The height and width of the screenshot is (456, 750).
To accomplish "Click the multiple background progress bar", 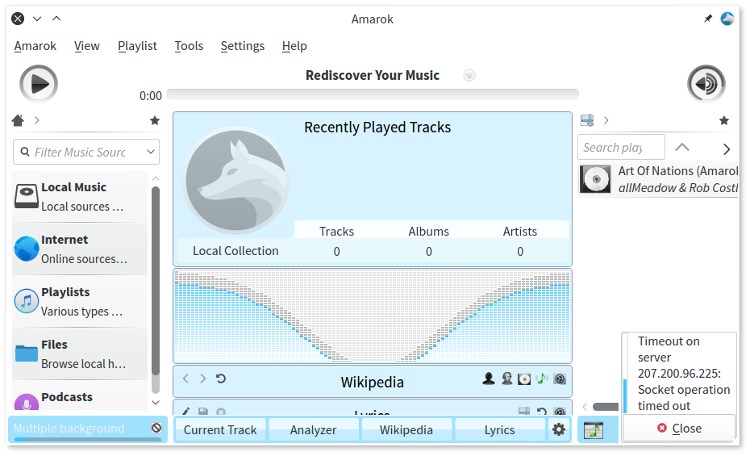I will pyautogui.click(x=88, y=440).
